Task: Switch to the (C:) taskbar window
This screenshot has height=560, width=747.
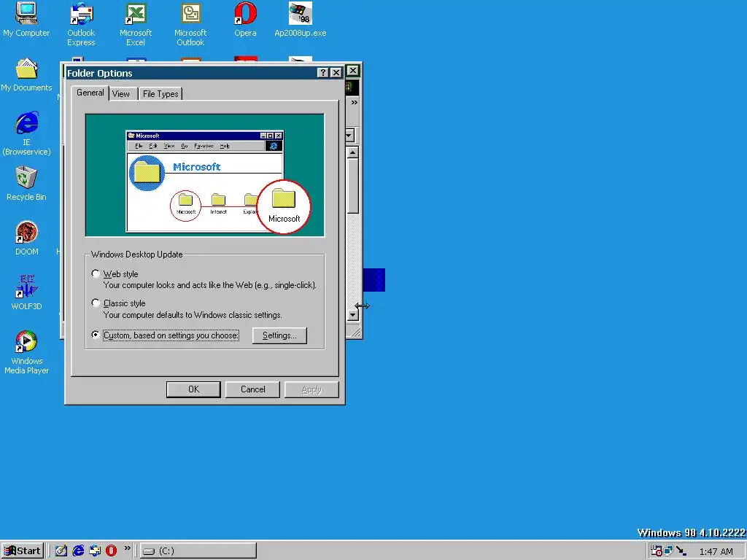Action: 198,551
